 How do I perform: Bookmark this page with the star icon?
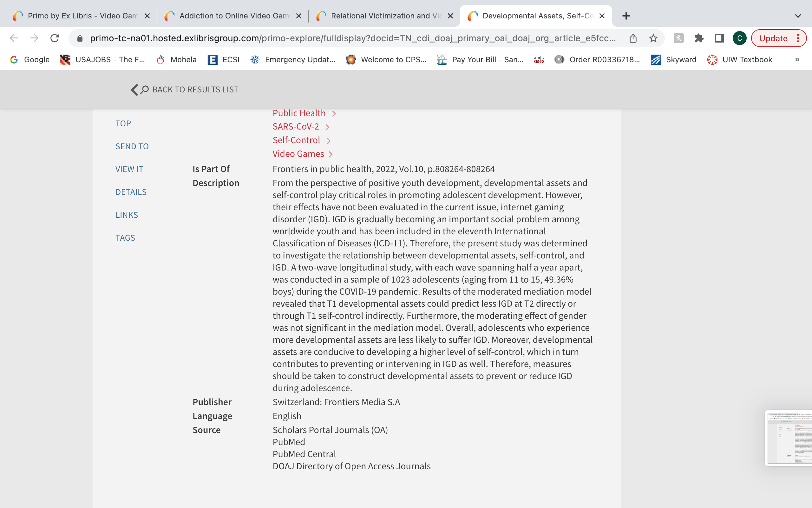click(653, 38)
